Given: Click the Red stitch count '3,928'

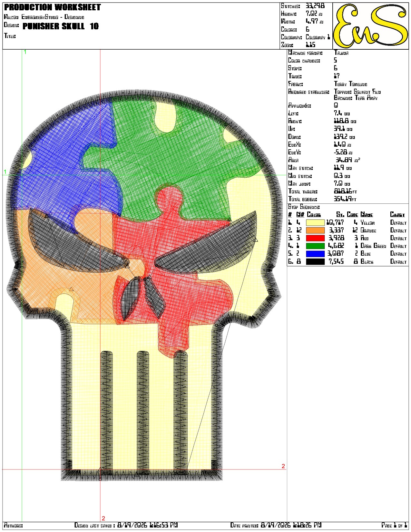Looking at the screenshot, I should point(337,238).
